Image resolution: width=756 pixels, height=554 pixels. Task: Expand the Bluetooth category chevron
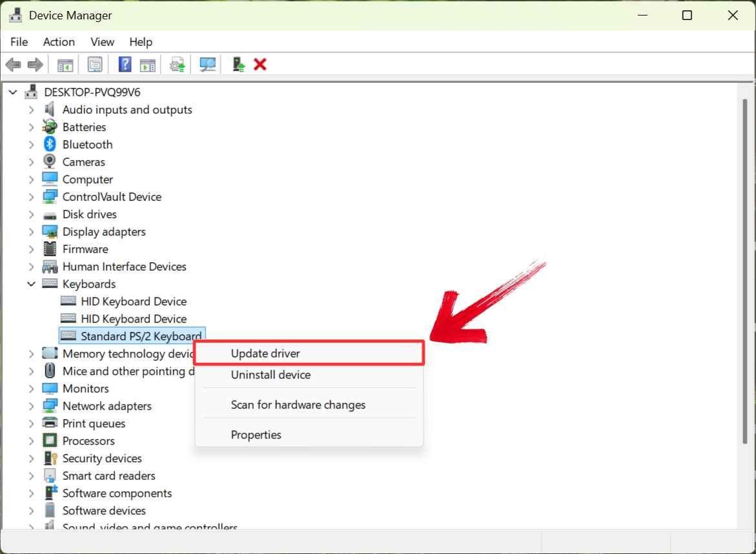(32, 145)
